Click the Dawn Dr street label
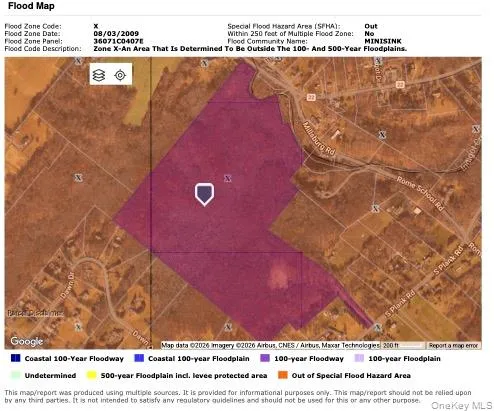 (68, 285)
